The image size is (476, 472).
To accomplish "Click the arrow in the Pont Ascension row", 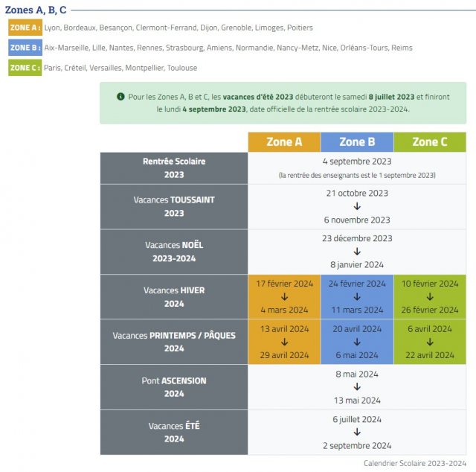I will [357, 387].
